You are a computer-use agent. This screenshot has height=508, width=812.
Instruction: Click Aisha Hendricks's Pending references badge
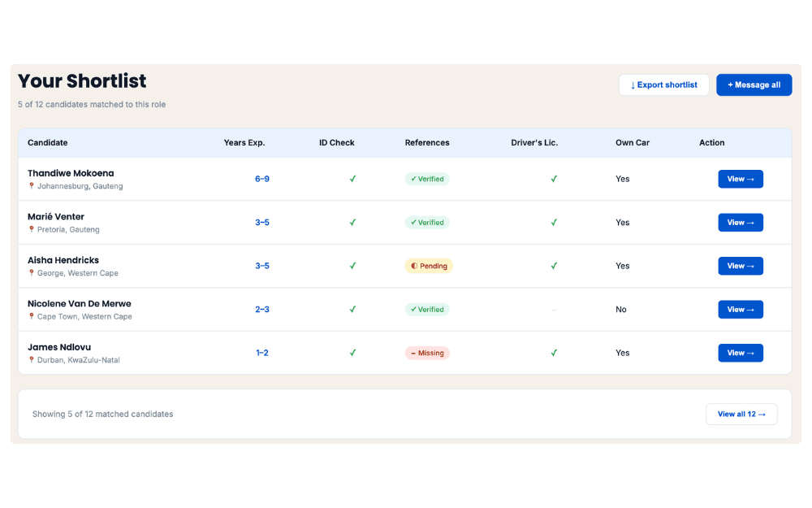point(429,266)
